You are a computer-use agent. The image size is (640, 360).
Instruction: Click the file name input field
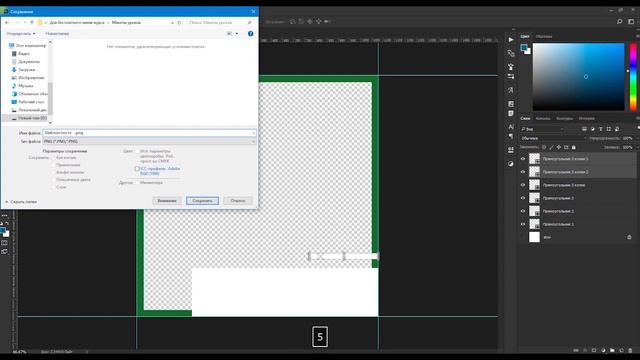(x=149, y=133)
